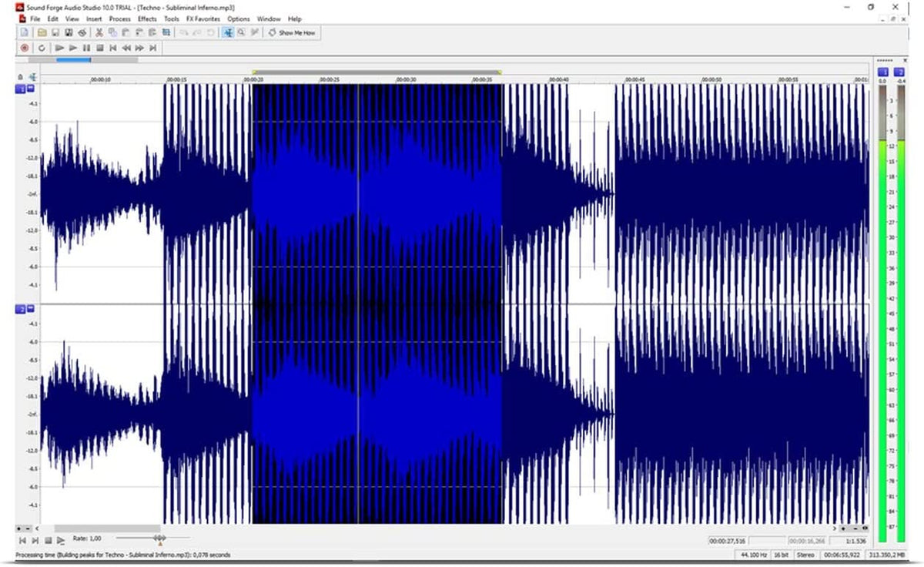
Task: Click the channel 2 header button
Action: [20, 308]
